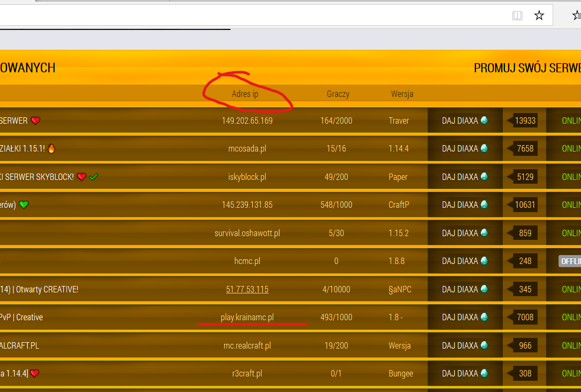Click the 13933 vote count badge
Viewport: 581px width, 392px height.
(525, 120)
